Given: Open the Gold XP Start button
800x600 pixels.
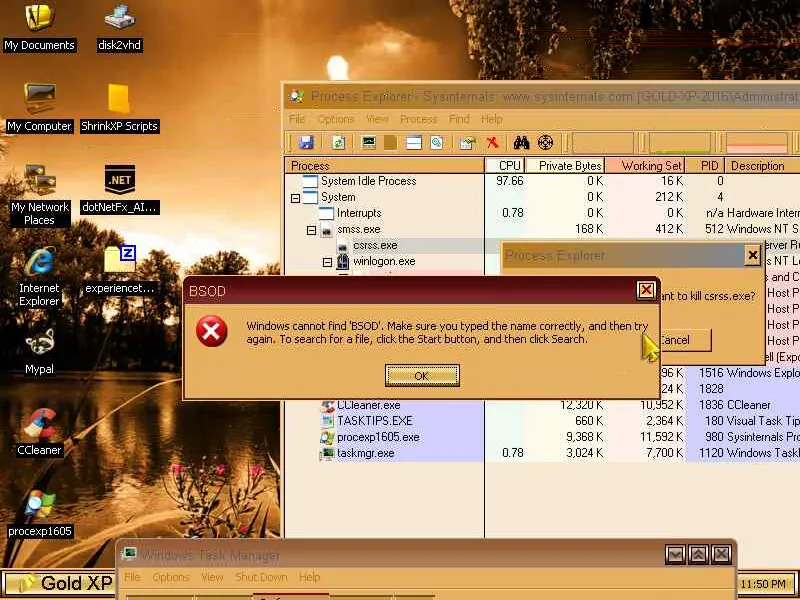Looking at the screenshot, I should click(x=59, y=583).
